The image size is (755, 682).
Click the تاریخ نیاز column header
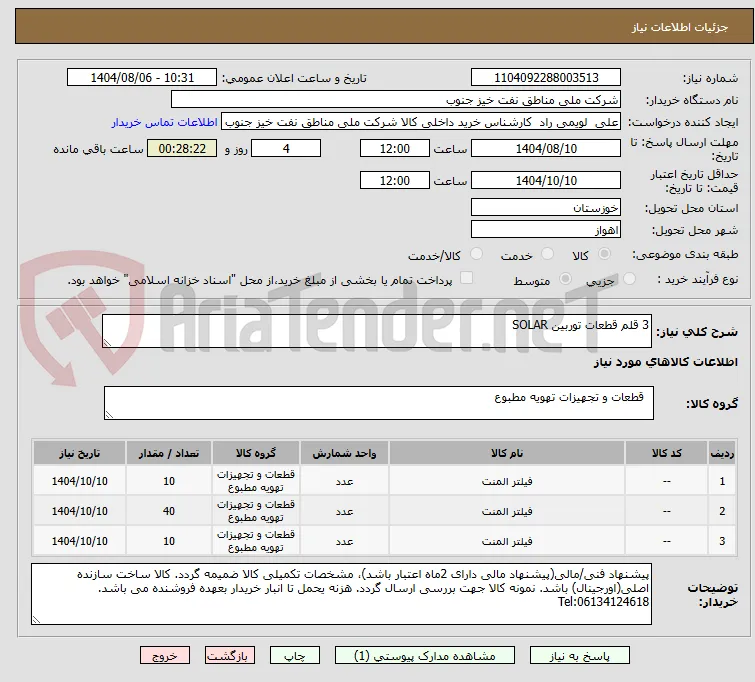79,453
